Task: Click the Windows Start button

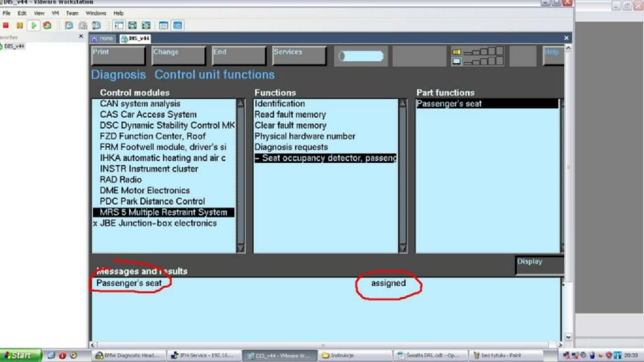Action: click(x=21, y=356)
